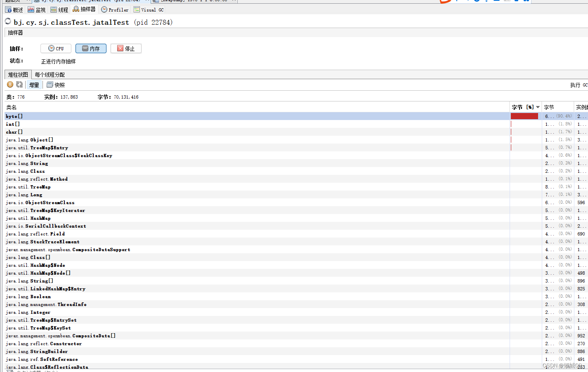Viewport: 588px width, 372px height.
Task: Select the 堆柱状图 heap histogram sub-tab
Action: point(18,75)
